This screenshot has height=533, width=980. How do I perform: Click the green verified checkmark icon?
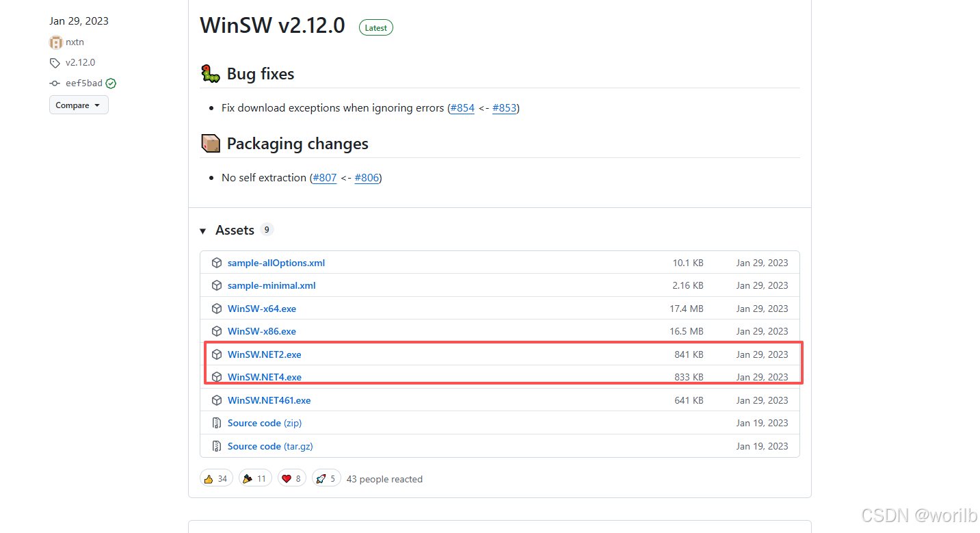(x=111, y=83)
